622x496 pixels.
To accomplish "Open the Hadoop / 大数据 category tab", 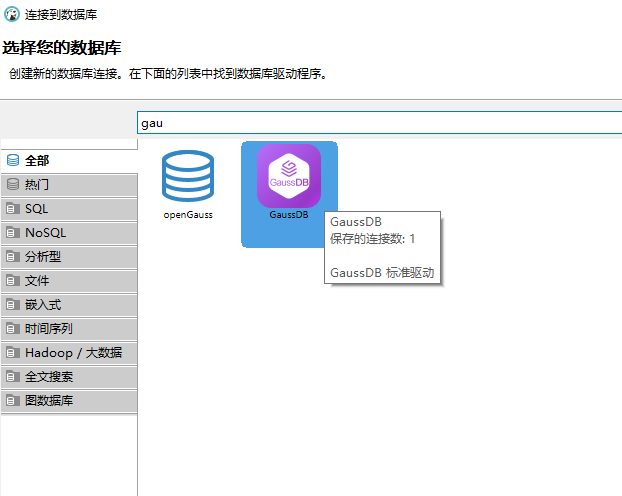I will [69, 353].
